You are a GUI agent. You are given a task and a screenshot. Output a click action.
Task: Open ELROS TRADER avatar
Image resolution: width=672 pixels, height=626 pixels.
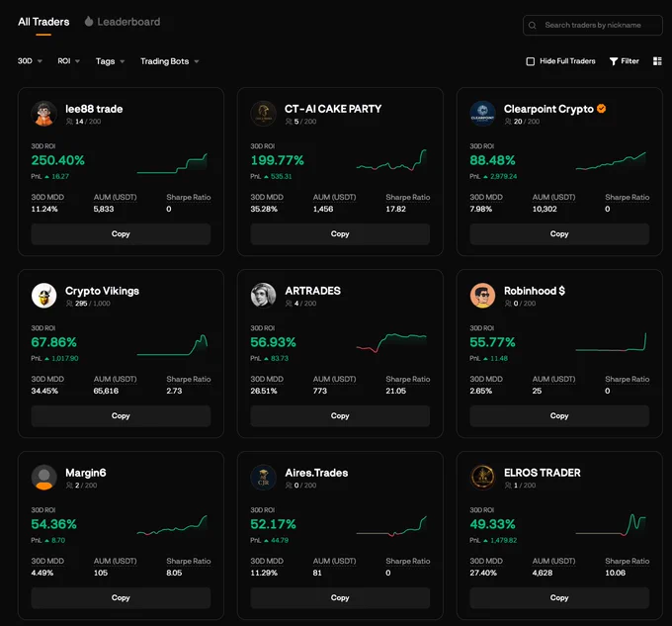pyautogui.click(x=482, y=478)
